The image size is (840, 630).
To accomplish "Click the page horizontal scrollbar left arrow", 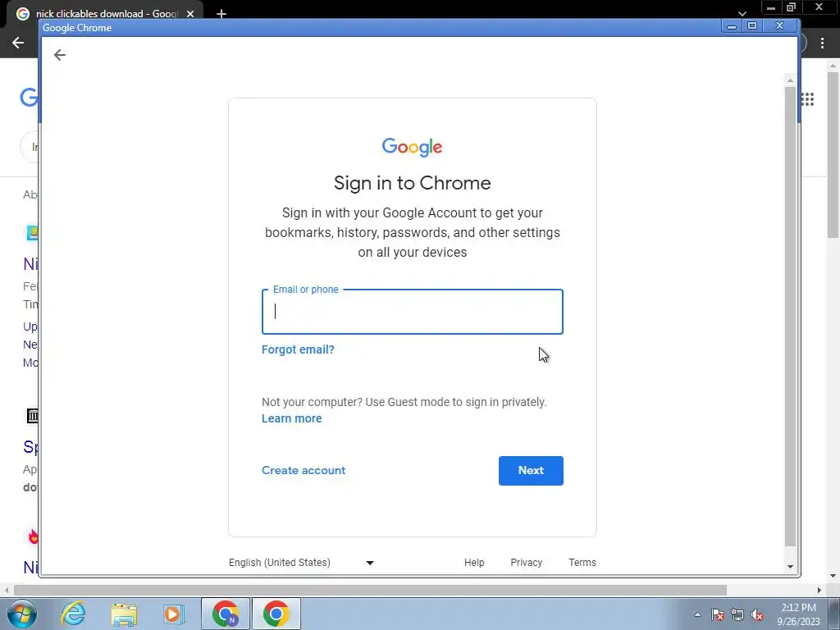I will click(7, 590).
